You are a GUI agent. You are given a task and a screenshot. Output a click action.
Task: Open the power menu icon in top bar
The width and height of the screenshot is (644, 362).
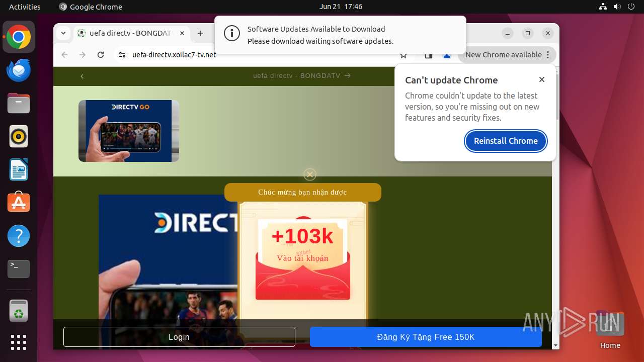point(631,7)
